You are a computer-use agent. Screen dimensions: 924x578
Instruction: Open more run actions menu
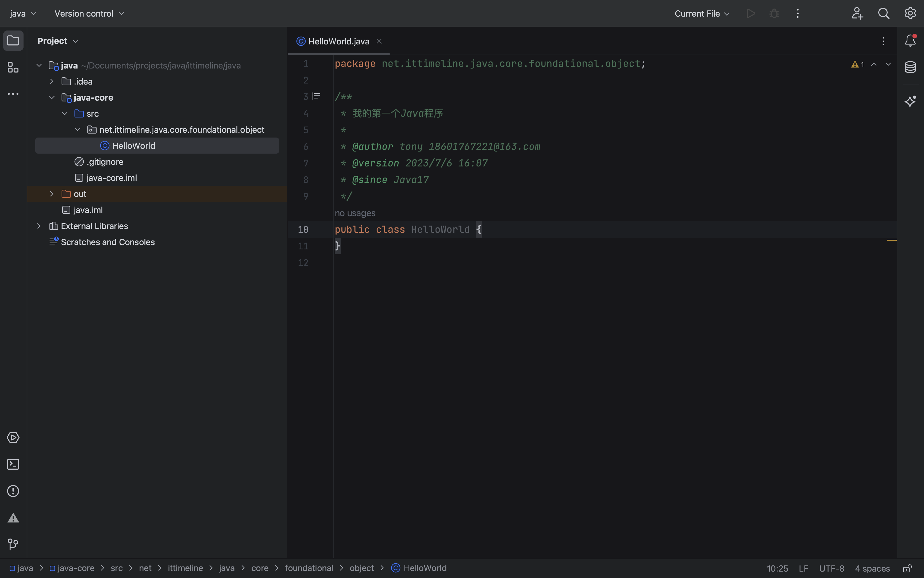pos(798,13)
